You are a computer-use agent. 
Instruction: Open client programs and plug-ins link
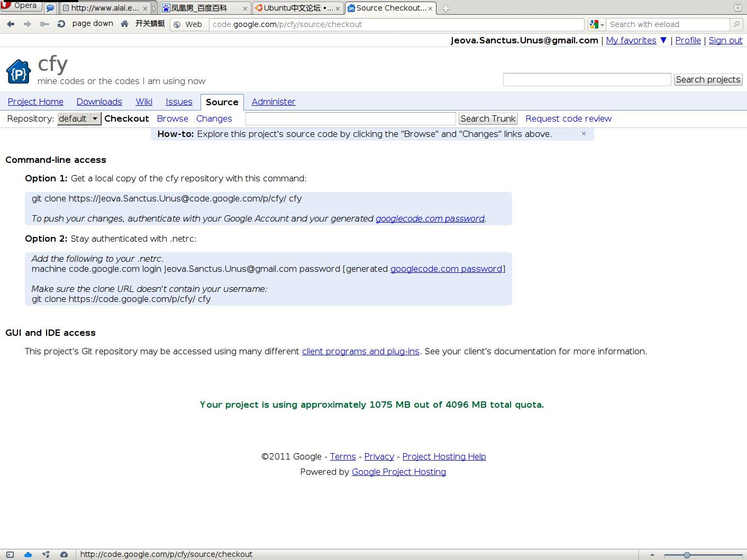coord(361,352)
